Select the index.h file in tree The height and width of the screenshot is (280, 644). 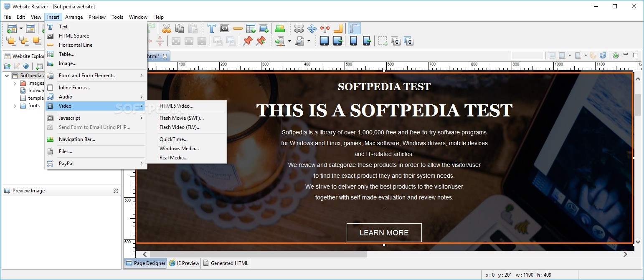pos(33,91)
